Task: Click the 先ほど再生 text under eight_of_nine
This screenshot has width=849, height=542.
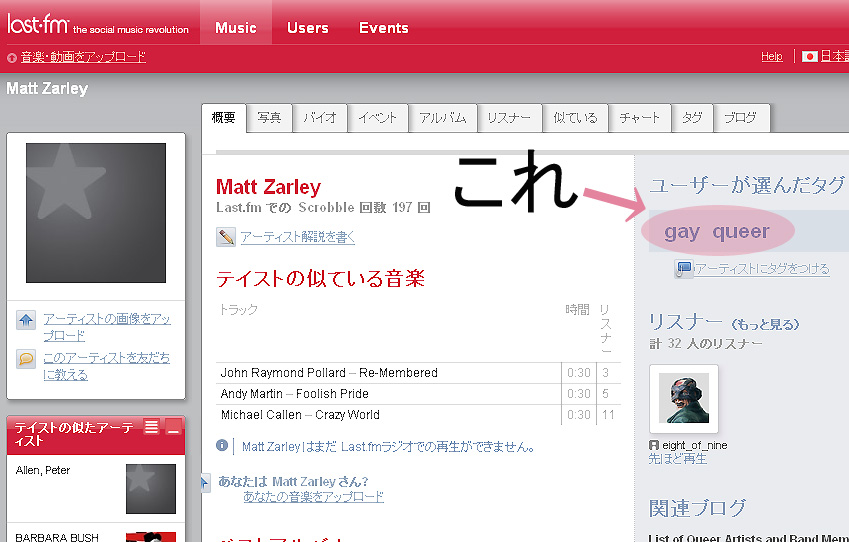Action: (x=678, y=459)
